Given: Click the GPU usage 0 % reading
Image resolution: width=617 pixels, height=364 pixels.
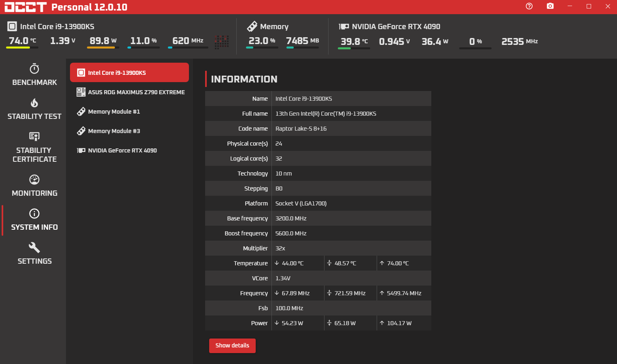Looking at the screenshot, I should coord(475,42).
